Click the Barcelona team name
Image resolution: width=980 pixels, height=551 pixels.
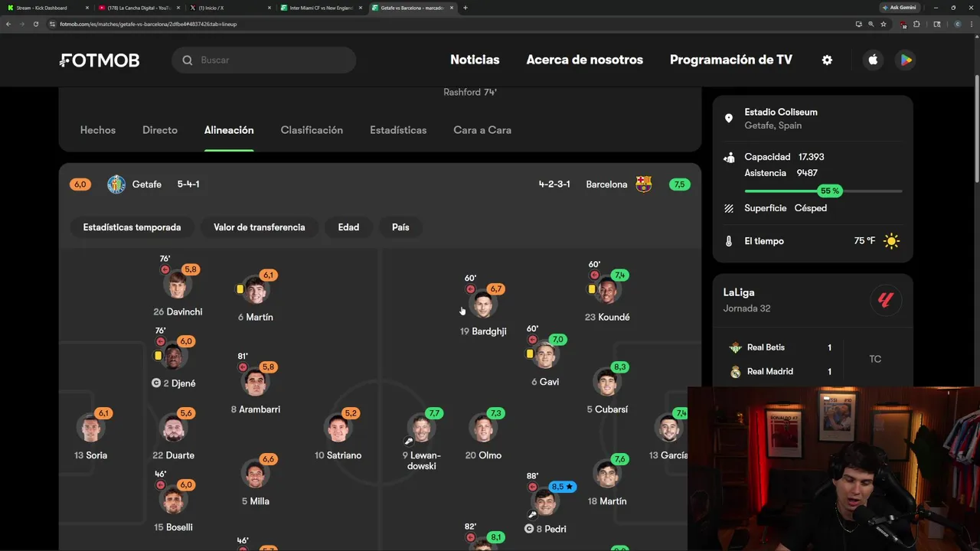[x=606, y=184]
